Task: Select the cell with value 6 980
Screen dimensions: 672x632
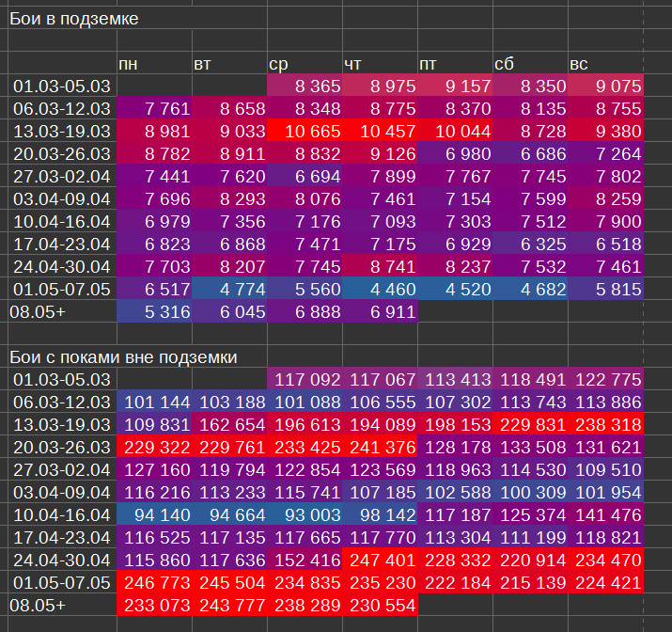Action: pyautogui.click(x=455, y=153)
